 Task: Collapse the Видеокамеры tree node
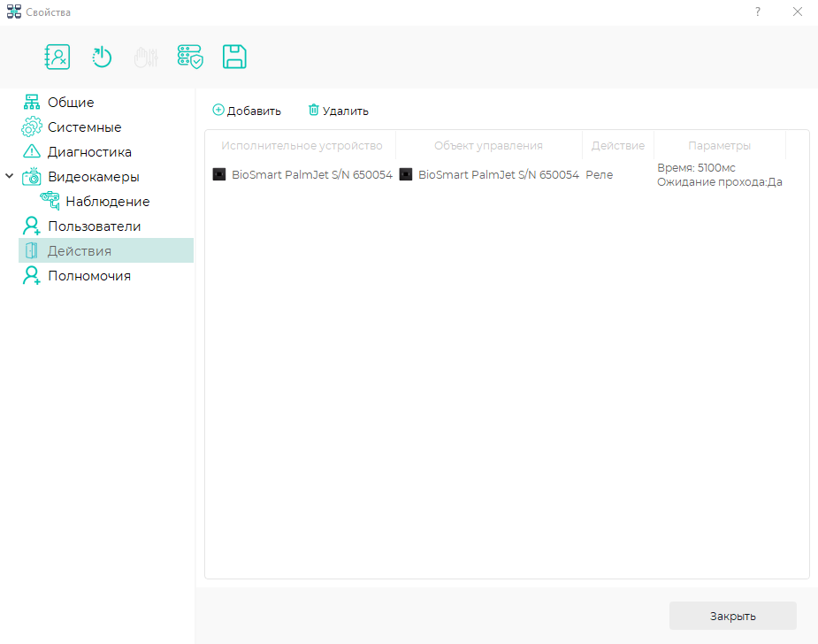click(10, 176)
